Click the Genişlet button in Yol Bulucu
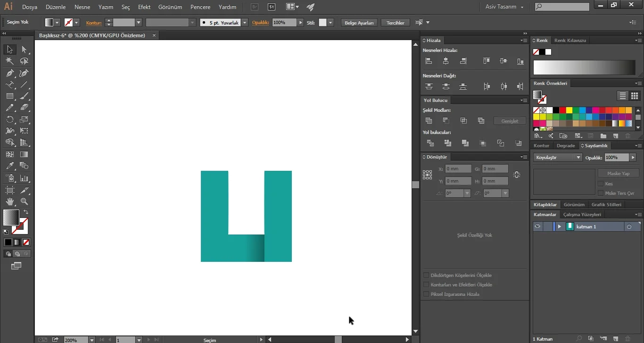The image size is (644, 343). pyautogui.click(x=510, y=121)
